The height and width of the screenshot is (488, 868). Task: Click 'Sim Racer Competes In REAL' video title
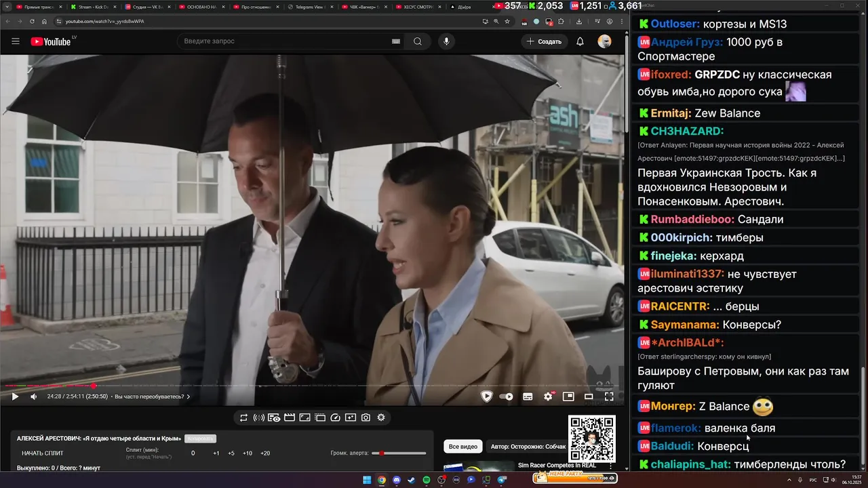point(557,465)
